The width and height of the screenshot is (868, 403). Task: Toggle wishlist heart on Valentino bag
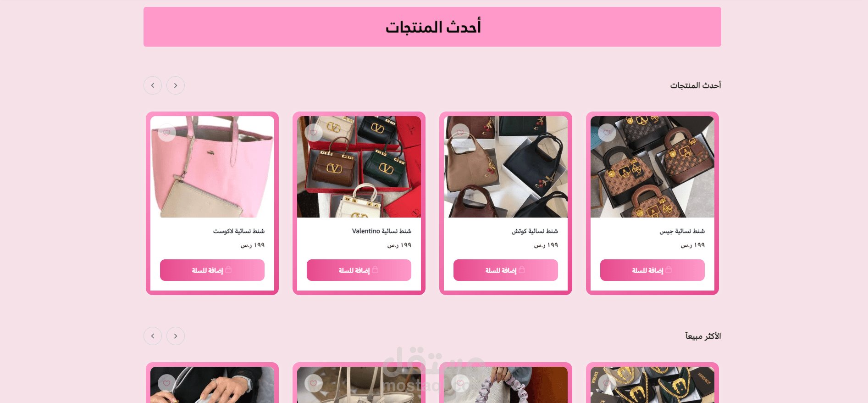(314, 133)
